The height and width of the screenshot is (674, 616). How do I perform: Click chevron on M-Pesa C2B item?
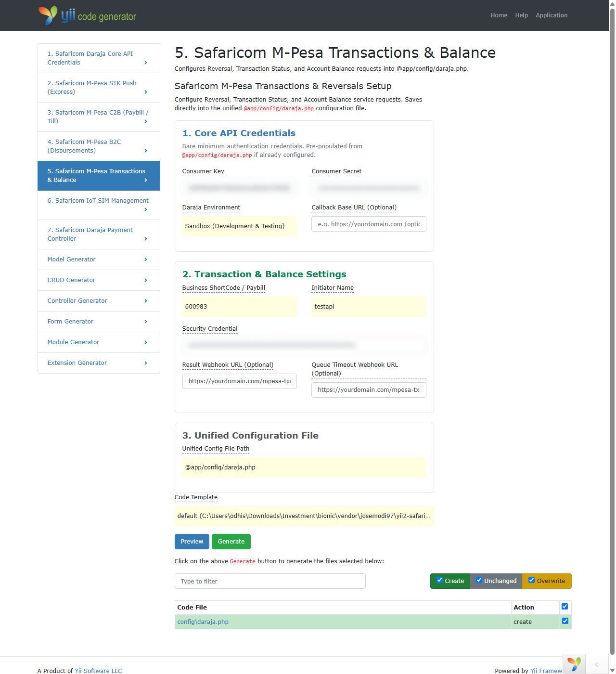(146, 121)
